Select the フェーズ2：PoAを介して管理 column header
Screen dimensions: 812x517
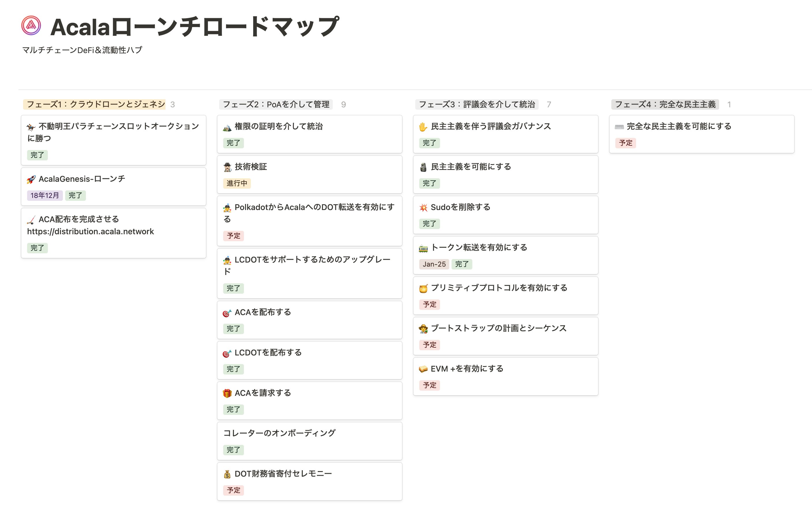coord(276,104)
